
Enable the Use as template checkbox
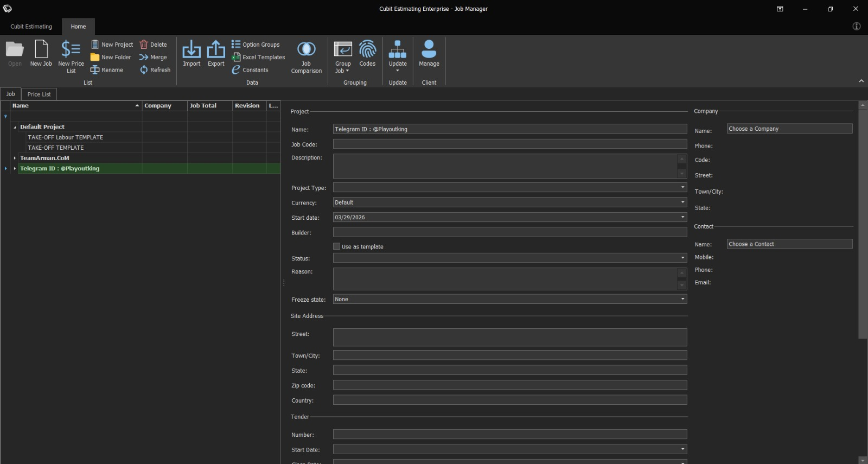point(337,246)
